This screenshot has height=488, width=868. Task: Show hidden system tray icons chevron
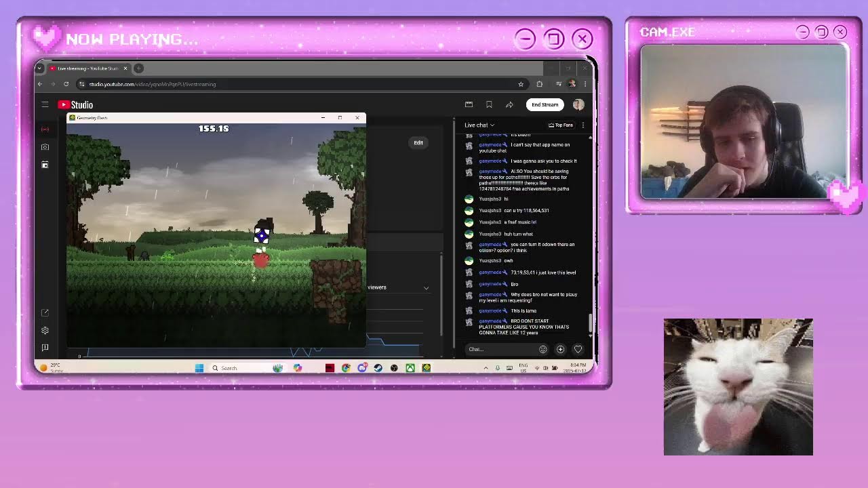486,368
